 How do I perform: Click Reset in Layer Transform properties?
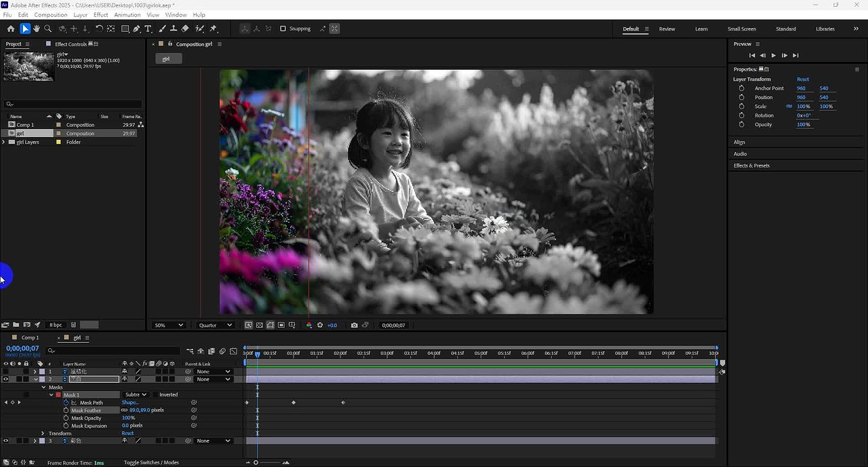[803, 79]
